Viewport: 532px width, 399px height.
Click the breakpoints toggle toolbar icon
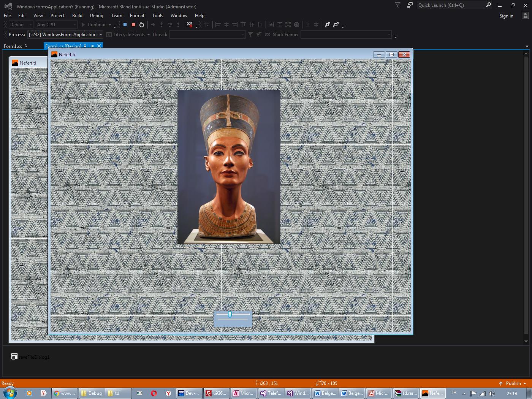coord(190,25)
